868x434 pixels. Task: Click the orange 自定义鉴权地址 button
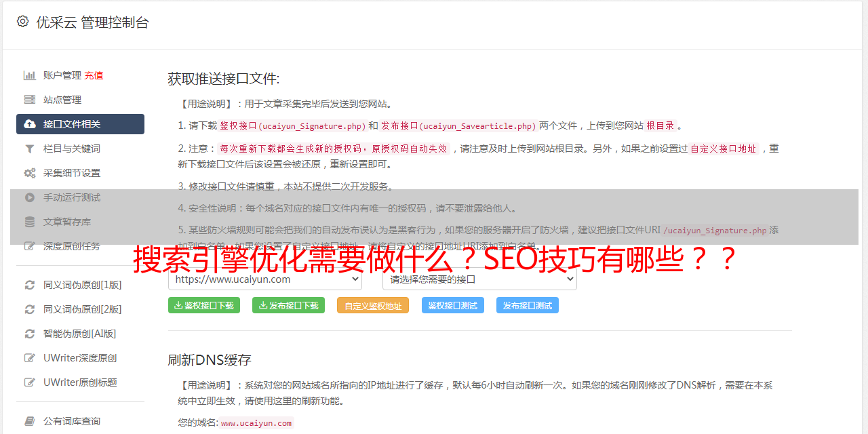(373, 305)
